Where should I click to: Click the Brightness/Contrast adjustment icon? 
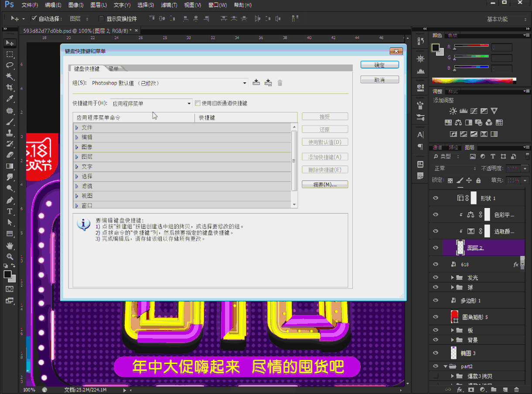(x=453, y=111)
